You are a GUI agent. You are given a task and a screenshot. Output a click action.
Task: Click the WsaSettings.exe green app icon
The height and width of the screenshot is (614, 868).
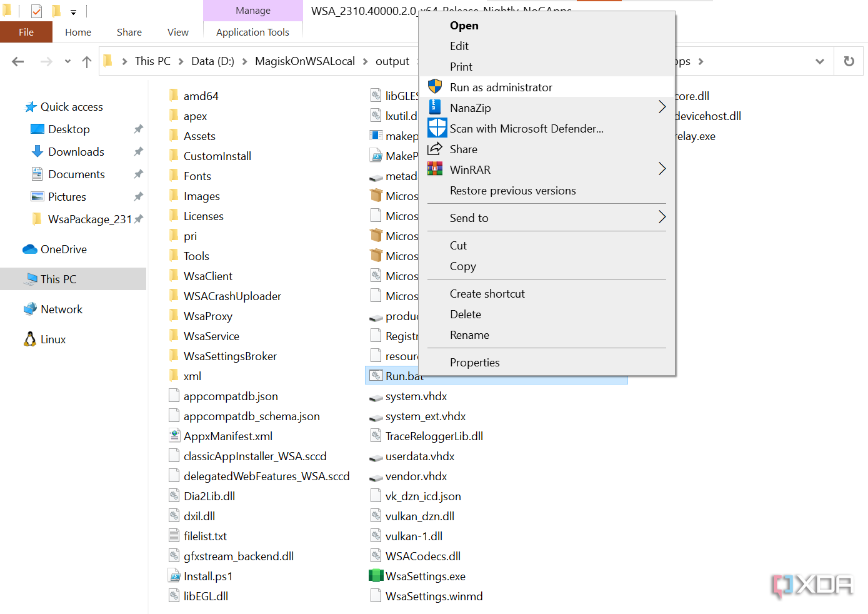[376, 576]
